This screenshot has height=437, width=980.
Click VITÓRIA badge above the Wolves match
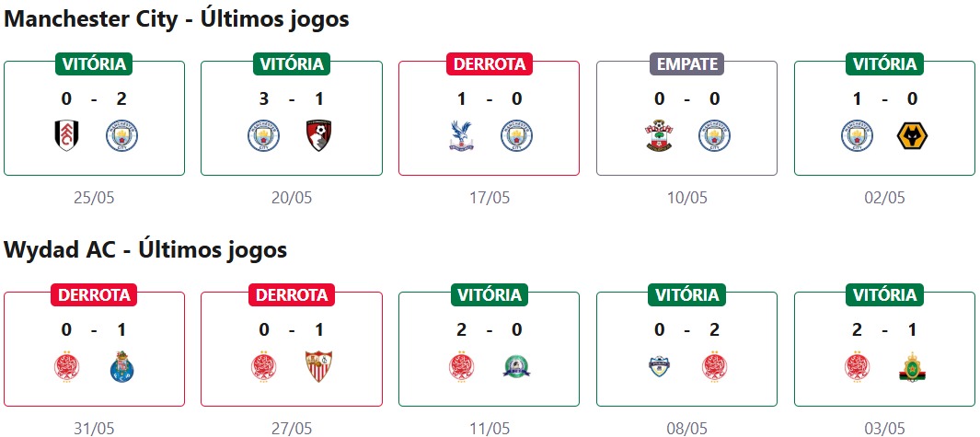click(x=884, y=64)
